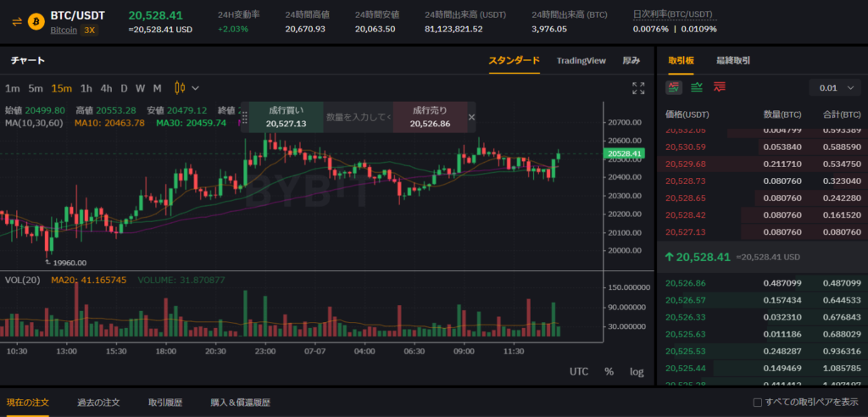Expand chart to fullscreen

pos(638,88)
